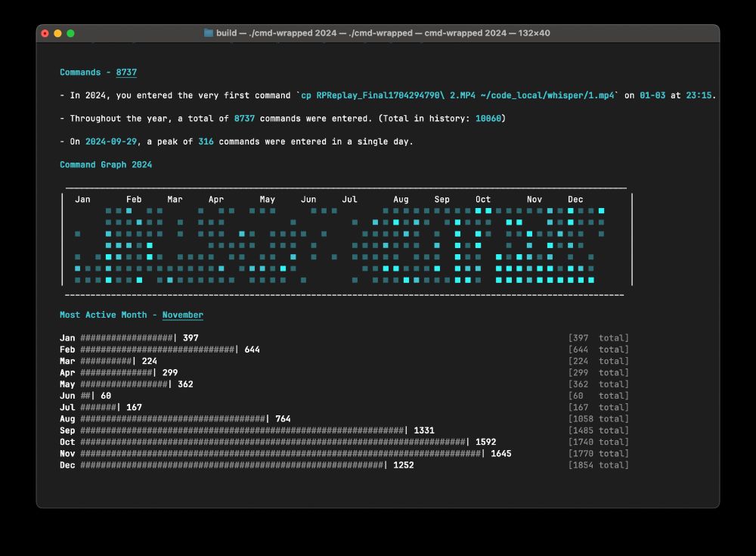The height and width of the screenshot is (556, 756).
Task: Click the underlined 8737 in the Commands heading
Action: [x=126, y=73]
